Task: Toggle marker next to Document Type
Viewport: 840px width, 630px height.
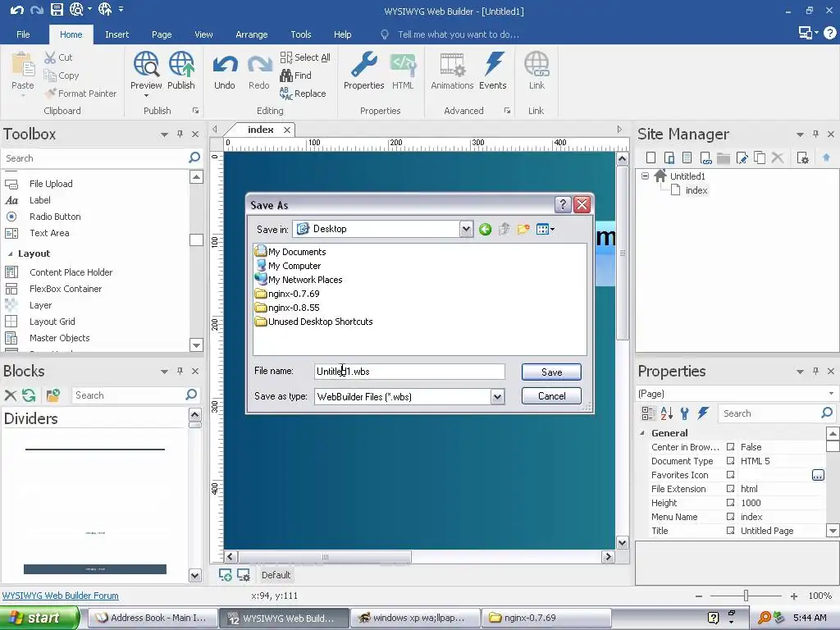Action: point(730,461)
